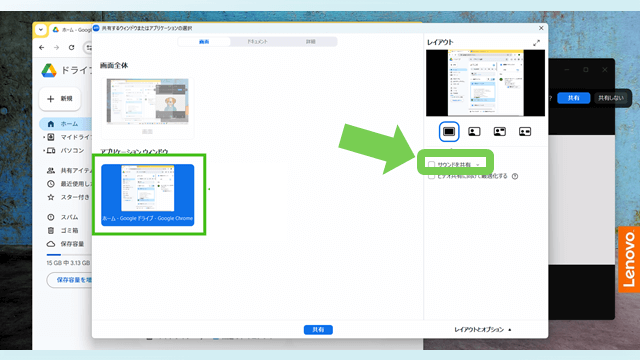This screenshot has height=360, width=640.
Task: Collapse レイアウトとオプション at the bottom
Action: point(483,329)
